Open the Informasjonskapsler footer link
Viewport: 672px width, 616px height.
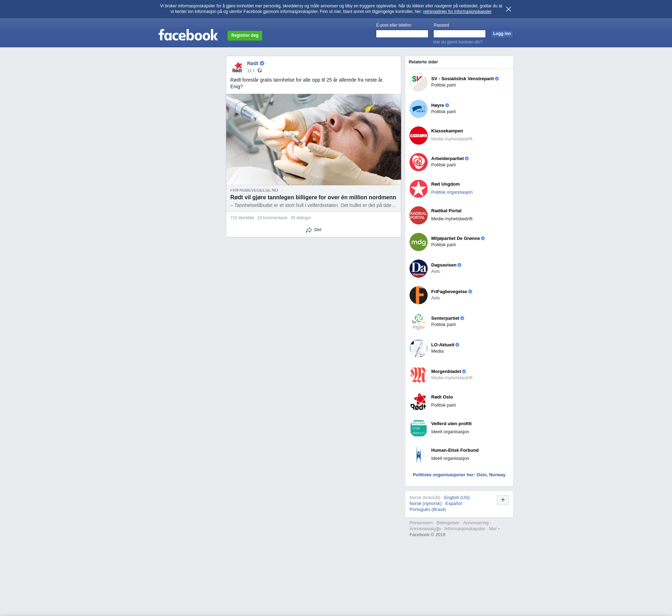pyautogui.click(x=465, y=529)
